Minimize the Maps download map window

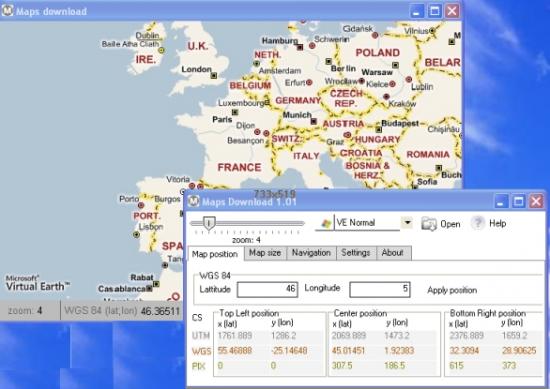(416, 11)
